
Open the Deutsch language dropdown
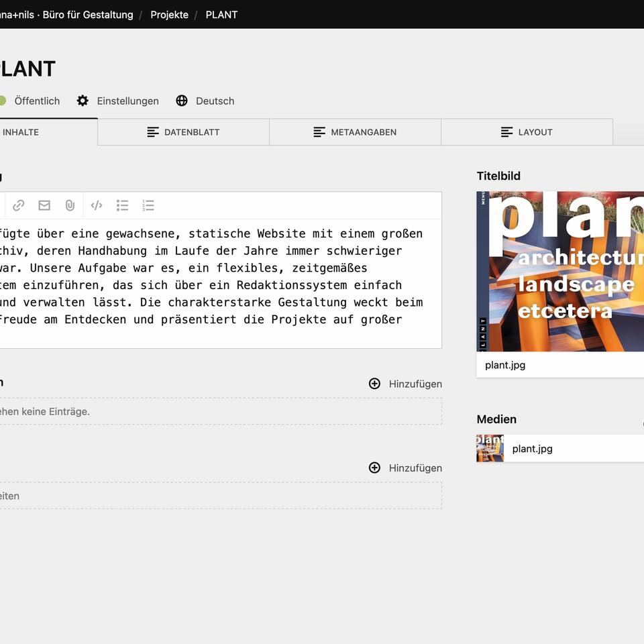click(215, 101)
